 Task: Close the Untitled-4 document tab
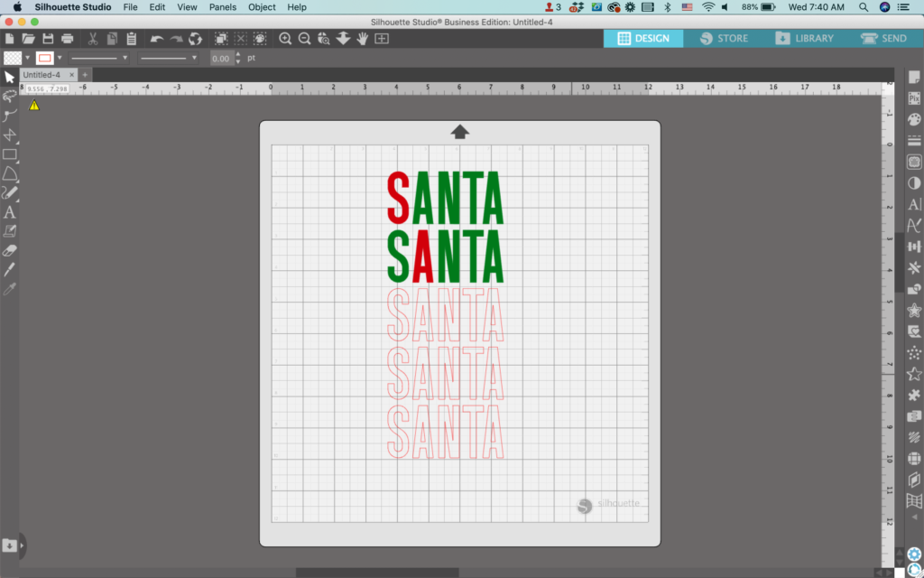click(x=71, y=75)
